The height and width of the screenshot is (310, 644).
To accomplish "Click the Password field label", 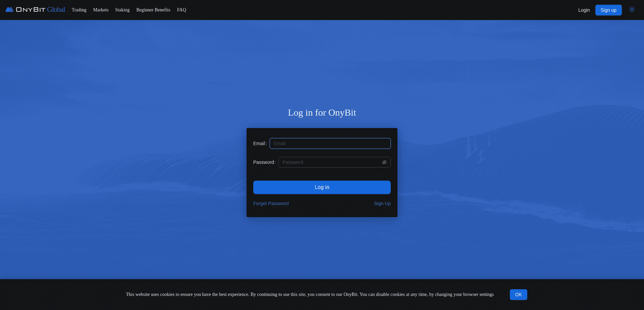I will click(264, 162).
